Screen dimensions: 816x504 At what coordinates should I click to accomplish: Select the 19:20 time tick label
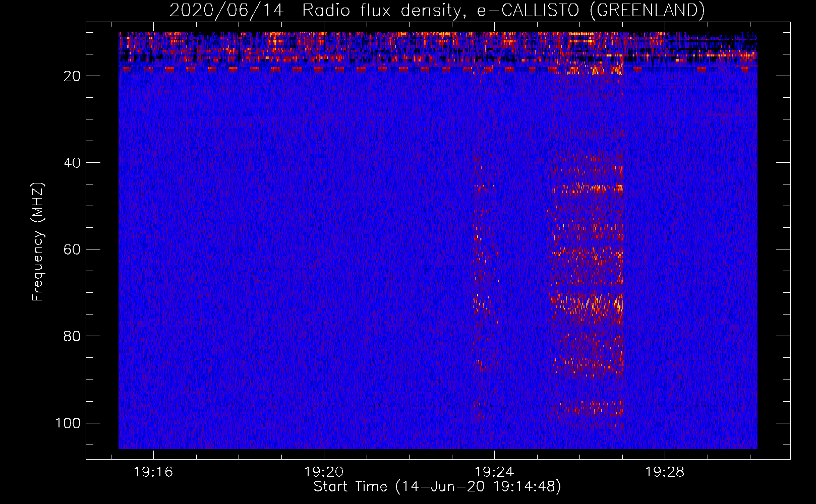pos(324,472)
